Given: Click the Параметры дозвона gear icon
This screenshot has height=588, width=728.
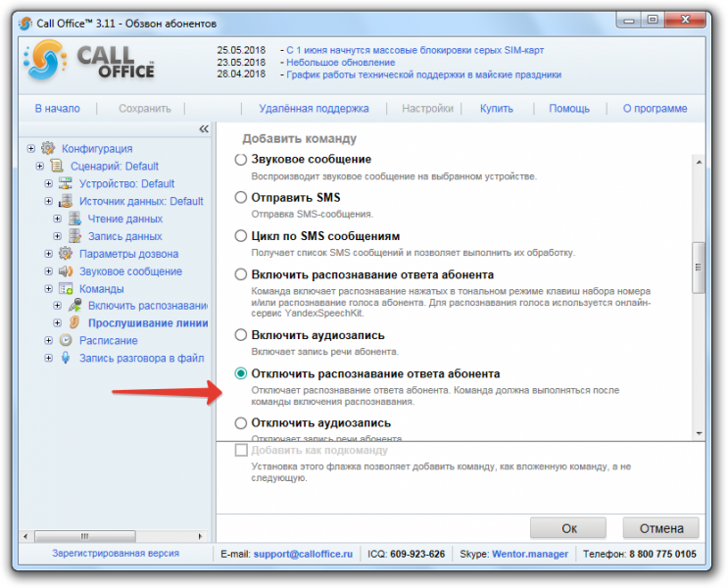Looking at the screenshot, I should click(x=66, y=254).
